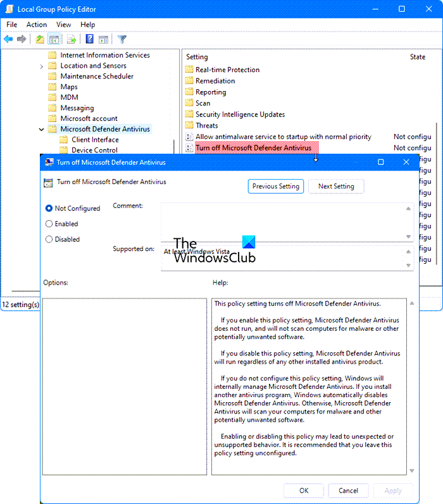This screenshot has width=443, height=504.
Task: Click the Allow antimalware service policy icon
Action: 189,137
